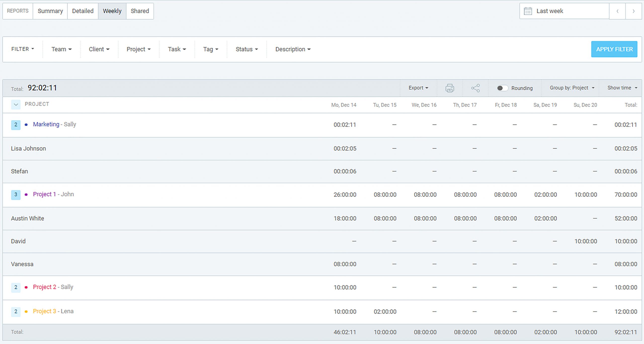Open the Show time dropdown
Image resolution: width=644 pixels, height=344 pixels.
[622, 88]
